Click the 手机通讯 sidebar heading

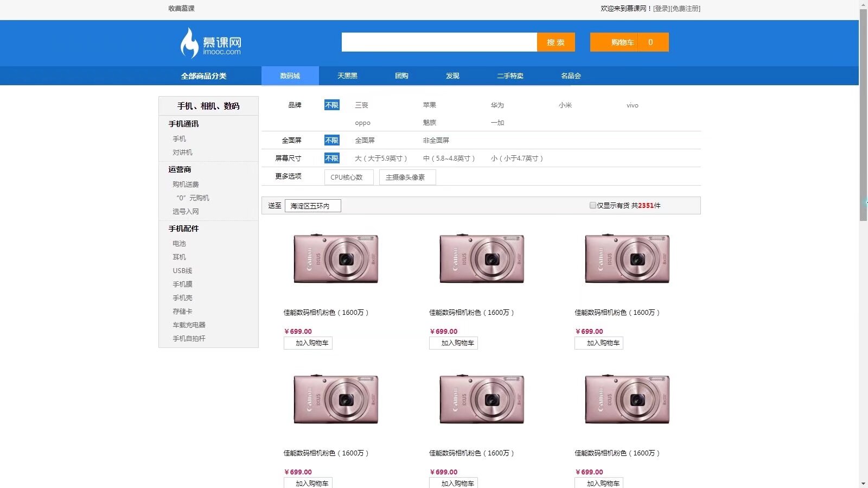[183, 124]
